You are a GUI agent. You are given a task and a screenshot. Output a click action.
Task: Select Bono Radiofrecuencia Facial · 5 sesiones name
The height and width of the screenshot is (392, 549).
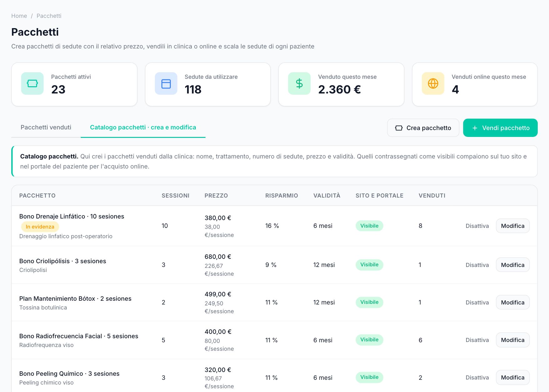79,336
